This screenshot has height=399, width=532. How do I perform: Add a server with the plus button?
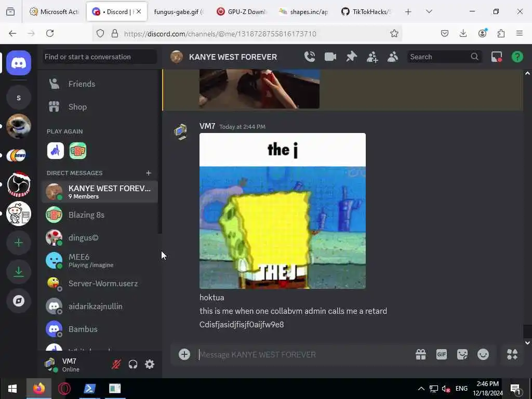click(19, 243)
